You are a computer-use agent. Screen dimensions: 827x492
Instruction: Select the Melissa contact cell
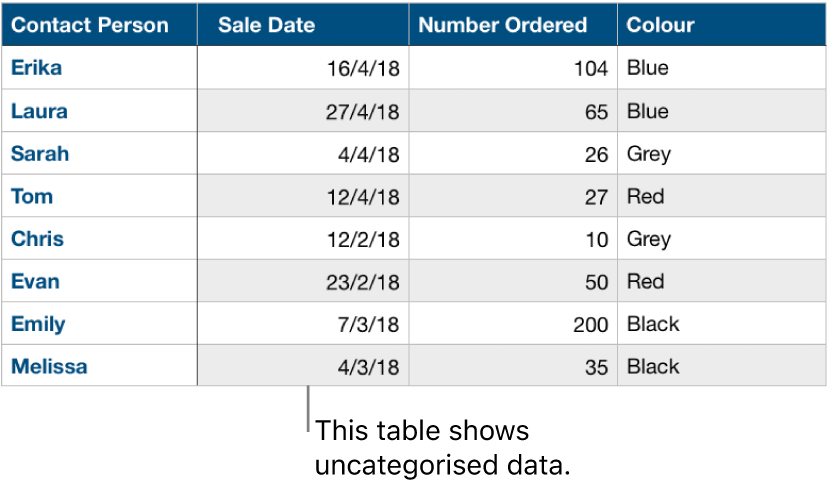pyautogui.click(x=49, y=366)
